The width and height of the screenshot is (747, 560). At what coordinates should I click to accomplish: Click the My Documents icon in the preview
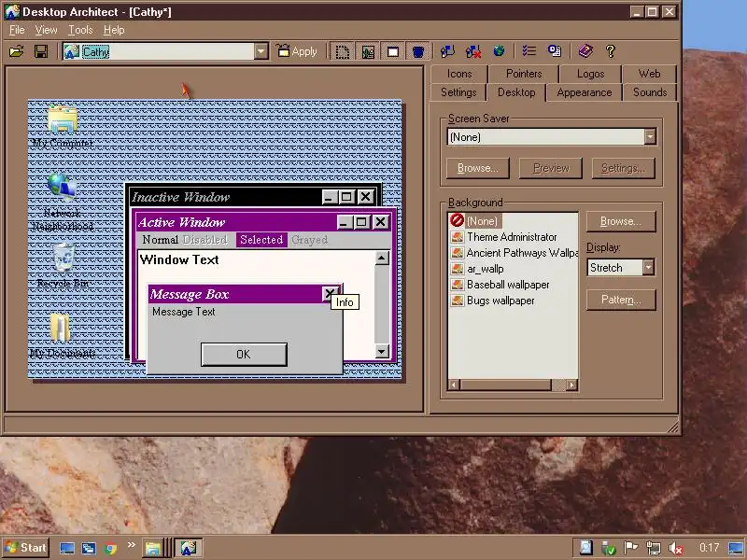[x=63, y=336]
